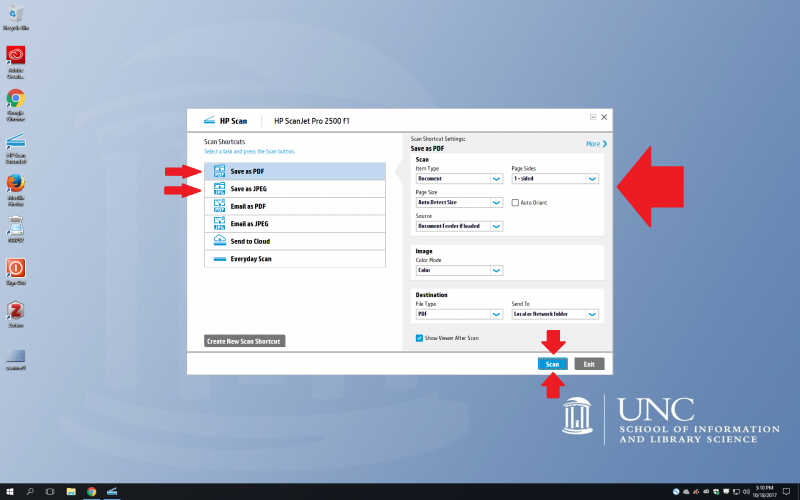The height and width of the screenshot is (500, 800).
Task: Click the HP Scan taskbar button
Action: click(x=112, y=491)
